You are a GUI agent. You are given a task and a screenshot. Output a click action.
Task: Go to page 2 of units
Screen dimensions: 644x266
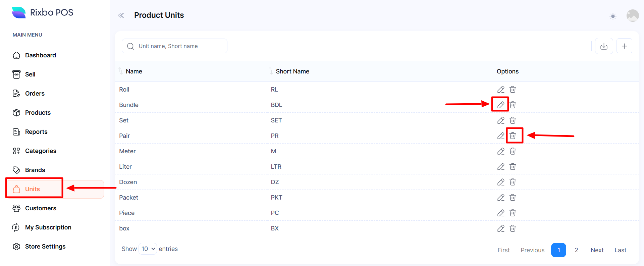pyautogui.click(x=576, y=250)
